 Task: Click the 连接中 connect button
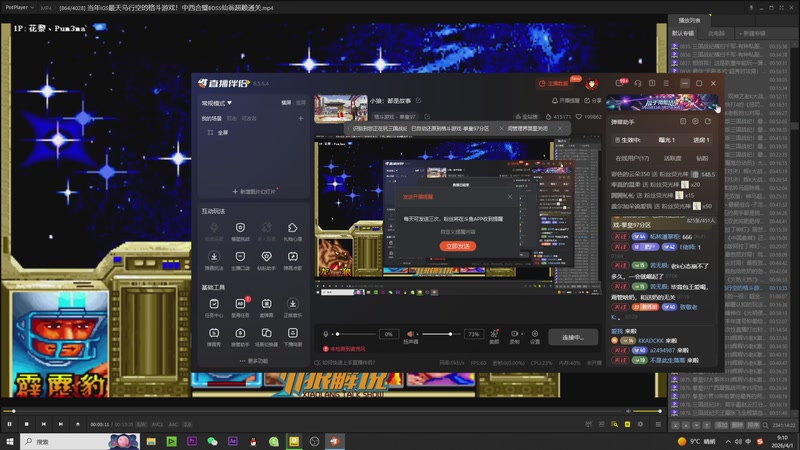573,337
